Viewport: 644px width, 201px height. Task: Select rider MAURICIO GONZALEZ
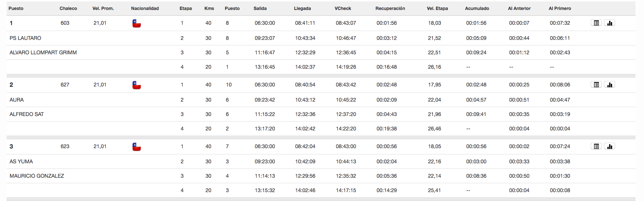pos(37,176)
